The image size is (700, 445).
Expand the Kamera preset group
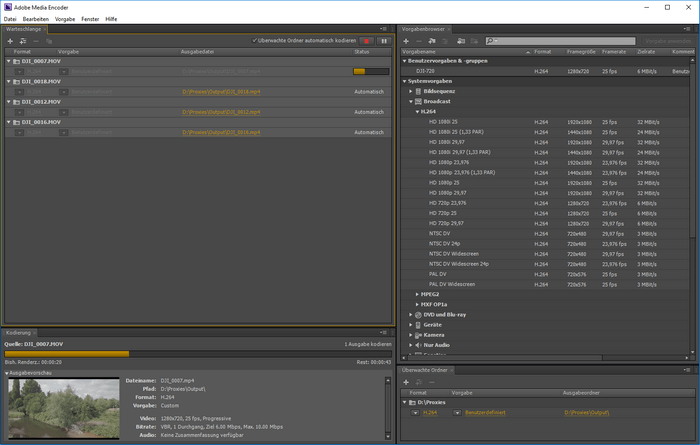(x=411, y=335)
